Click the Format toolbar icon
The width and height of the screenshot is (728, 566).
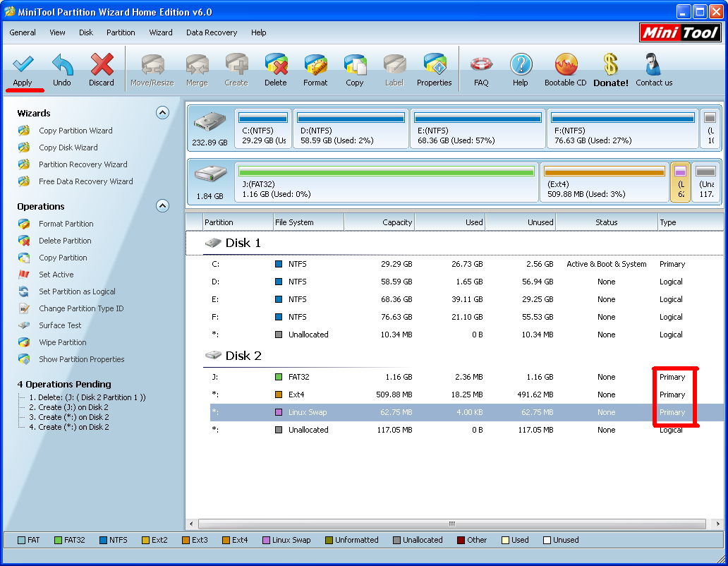[315, 66]
